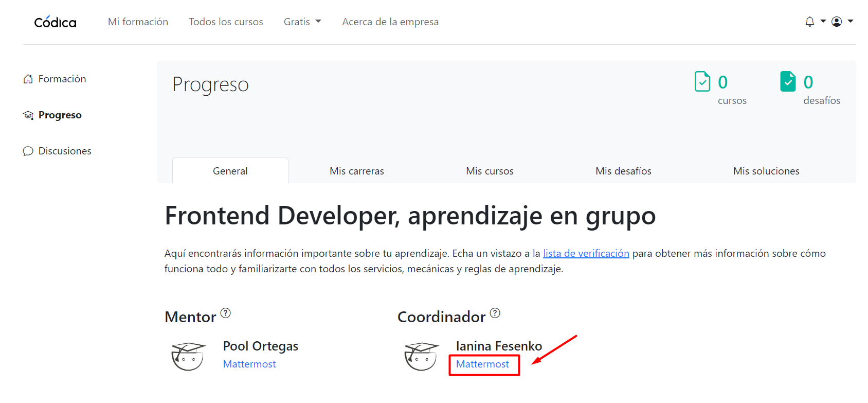Click Ianina Fesenko coordinator avatar
The image size is (868, 403).
coord(421,356)
